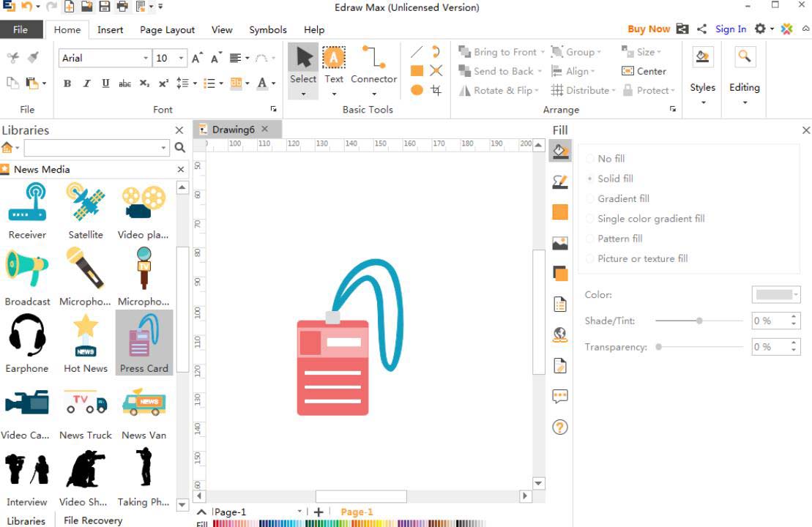This screenshot has width=812, height=527.
Task: Open the comment panel icon
Action: pyautogui.click(x=560, y=397)
